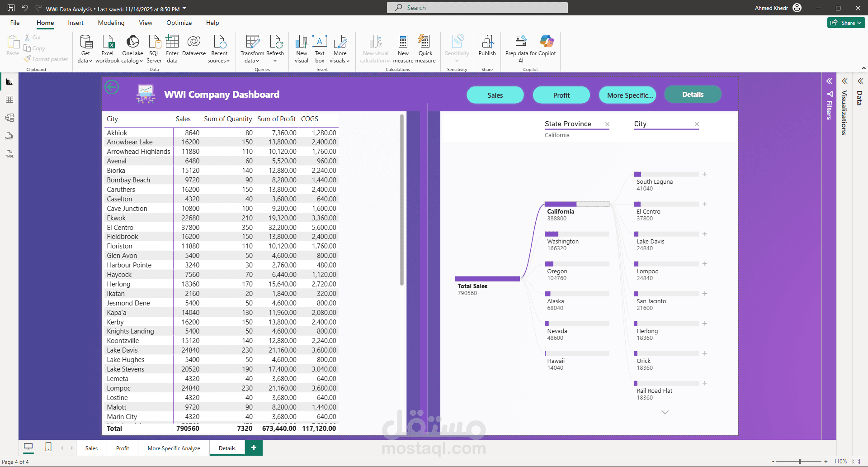Open the Recent sources dropdown

(x=219, y=49)
